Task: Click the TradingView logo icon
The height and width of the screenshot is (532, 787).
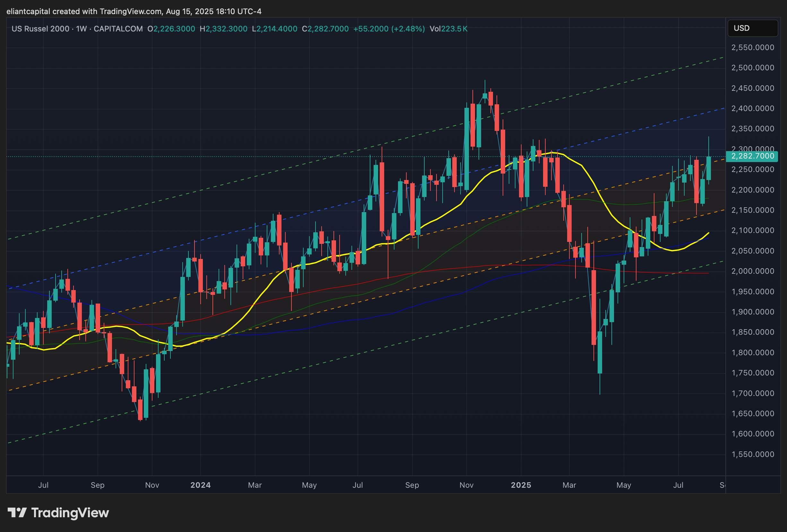Action: tap(17, 513)
